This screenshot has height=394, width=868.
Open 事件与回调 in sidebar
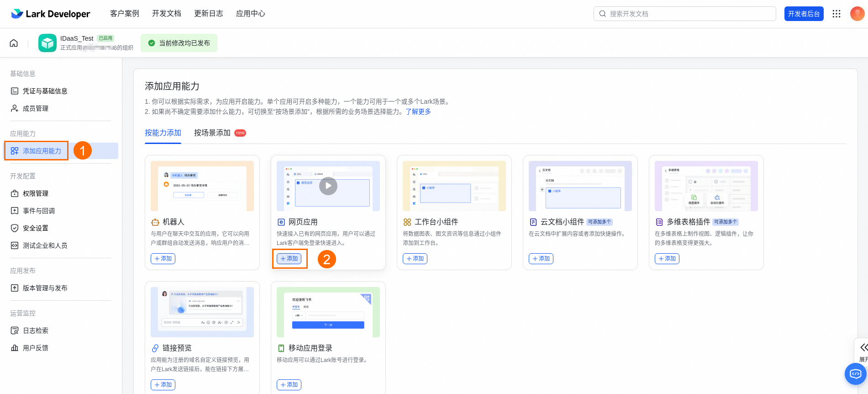pos(39,211)
